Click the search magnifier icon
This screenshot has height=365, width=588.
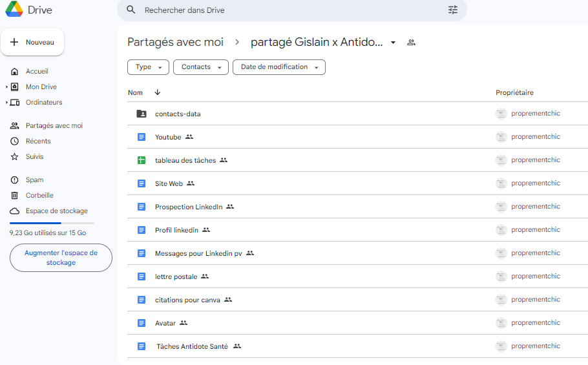131,10
